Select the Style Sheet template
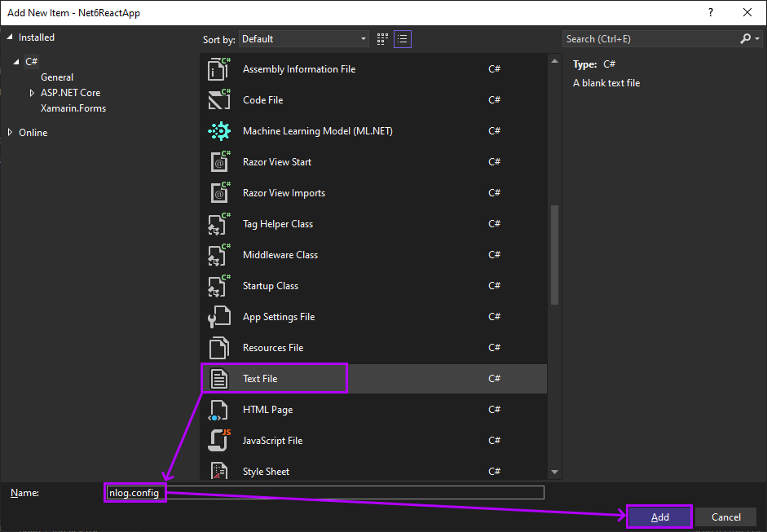767x532 pixels. click(373, 471)
